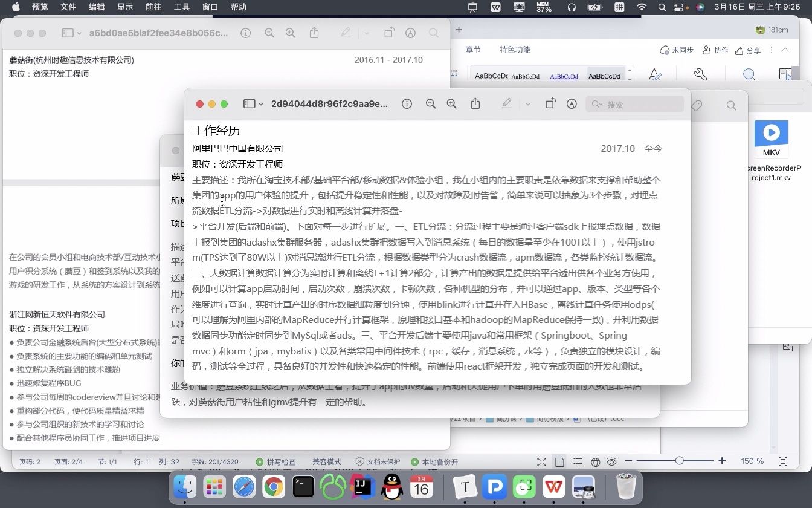Collapse the WPS ribbon with caret
812x508 pixels.
click(785, 50)
